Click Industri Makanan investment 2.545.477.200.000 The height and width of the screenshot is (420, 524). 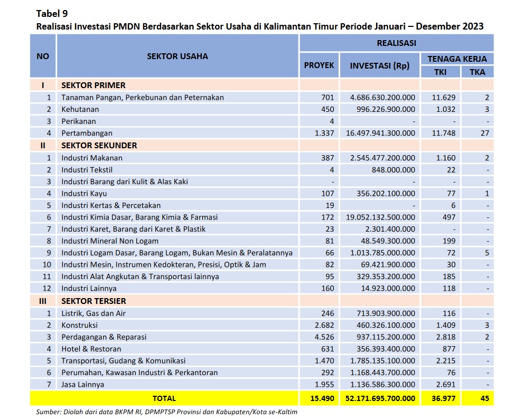382,158
